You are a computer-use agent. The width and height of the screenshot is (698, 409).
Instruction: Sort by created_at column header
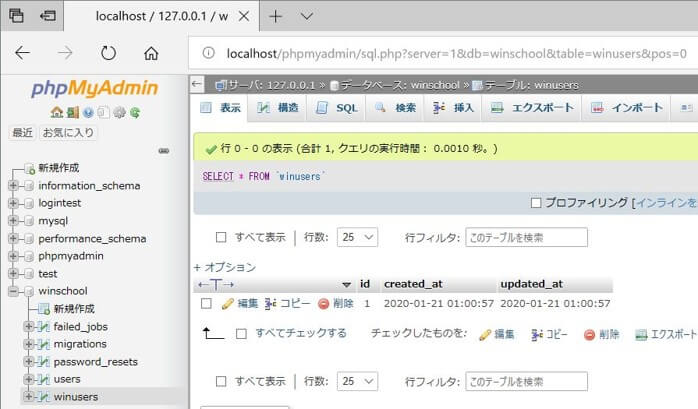[x=413, y=284]
